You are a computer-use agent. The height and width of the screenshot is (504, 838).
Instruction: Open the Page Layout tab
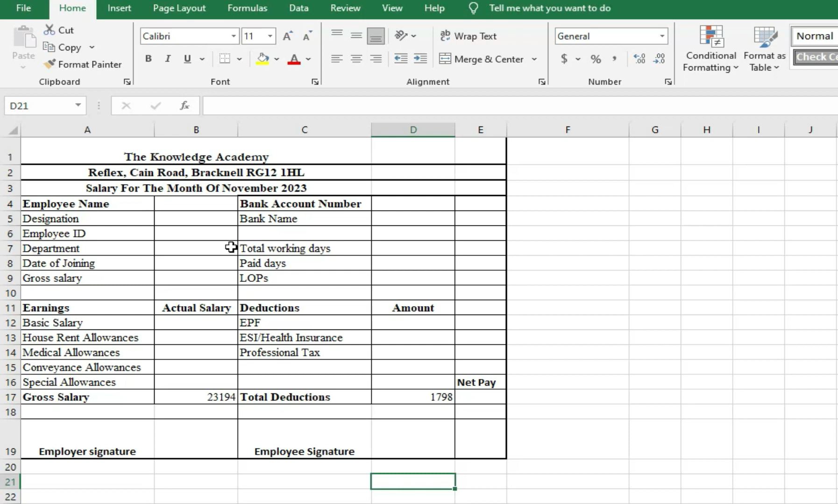tap(179, 8)
